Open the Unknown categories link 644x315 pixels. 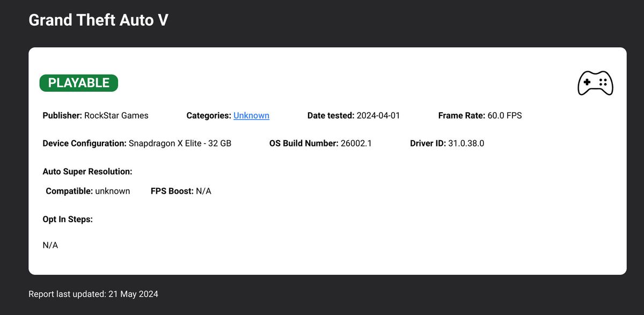pos(251,115)
